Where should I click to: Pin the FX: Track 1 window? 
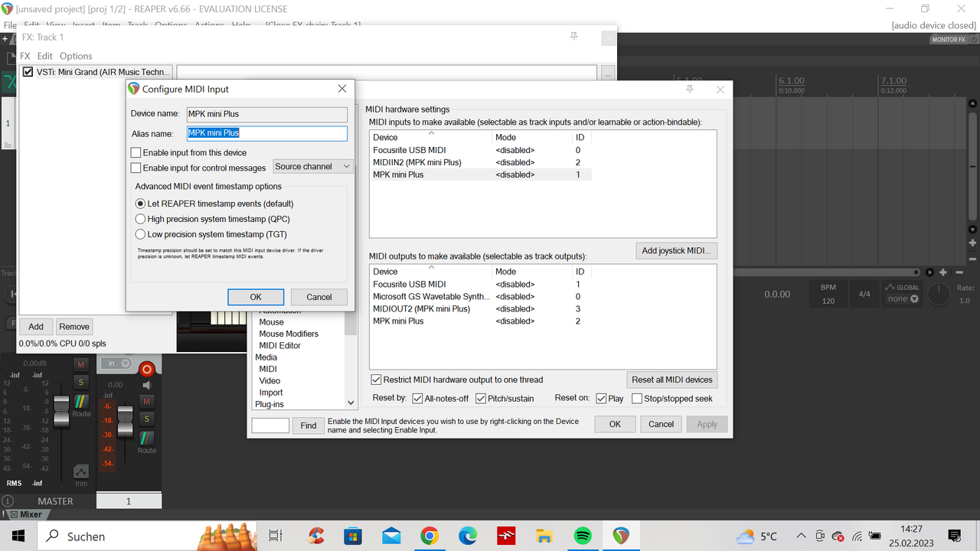click(x=574, y=37)
